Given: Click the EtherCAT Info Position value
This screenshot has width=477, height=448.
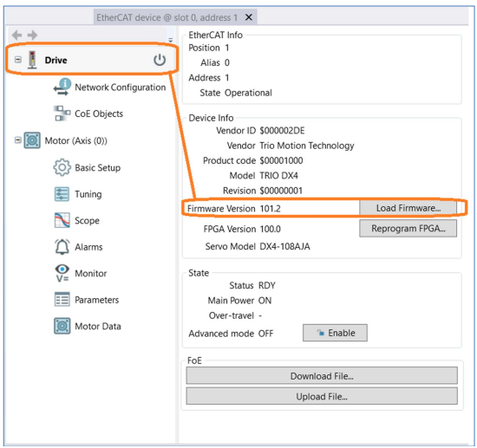Looking at the screenshot, I should (227, 48).
